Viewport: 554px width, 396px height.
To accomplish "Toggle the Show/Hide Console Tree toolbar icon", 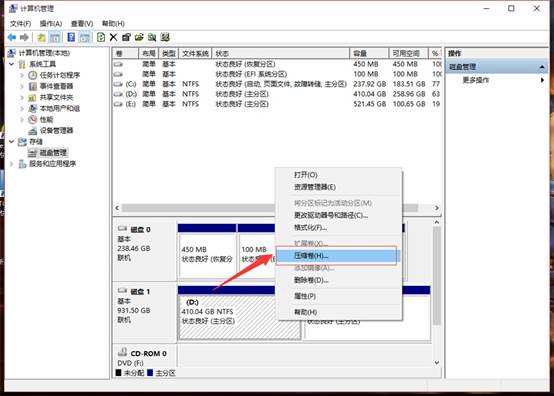I will pyautogui.click(x=55, y=37).
